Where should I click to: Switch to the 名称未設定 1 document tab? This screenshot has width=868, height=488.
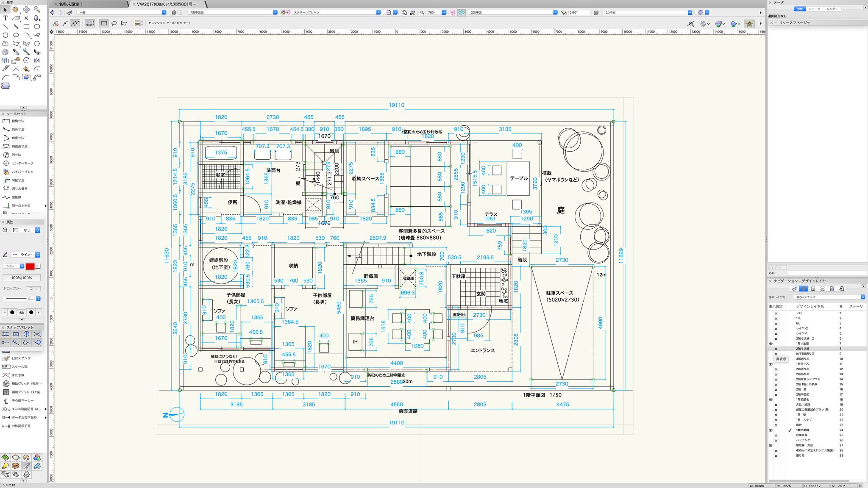pos(71,4)
